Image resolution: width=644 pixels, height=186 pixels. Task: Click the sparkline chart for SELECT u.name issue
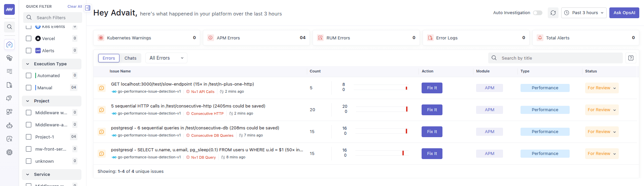click(x=382, y=153)
